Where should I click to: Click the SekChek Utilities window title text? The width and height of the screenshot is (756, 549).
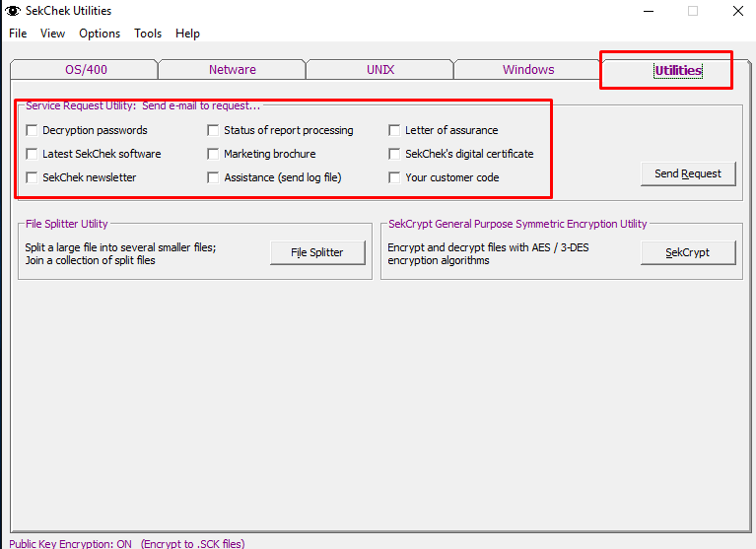pyautogui.click(x=68, y=11)
